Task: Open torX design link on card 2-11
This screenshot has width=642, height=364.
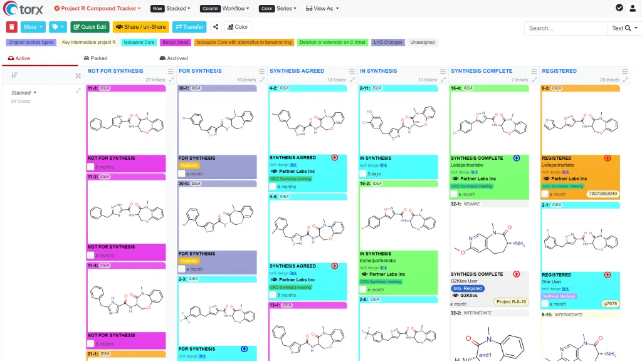Action: [x=383, y=165]
